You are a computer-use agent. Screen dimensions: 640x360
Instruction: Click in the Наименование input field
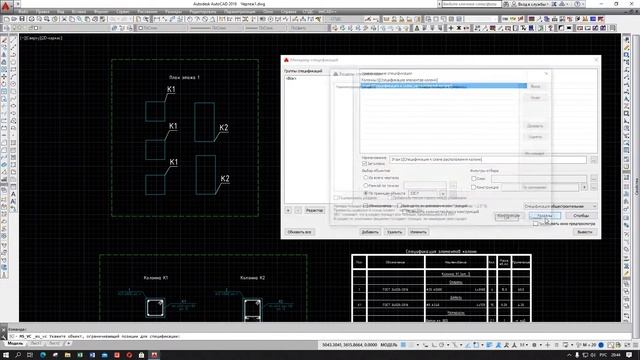(x=488, y=160)
